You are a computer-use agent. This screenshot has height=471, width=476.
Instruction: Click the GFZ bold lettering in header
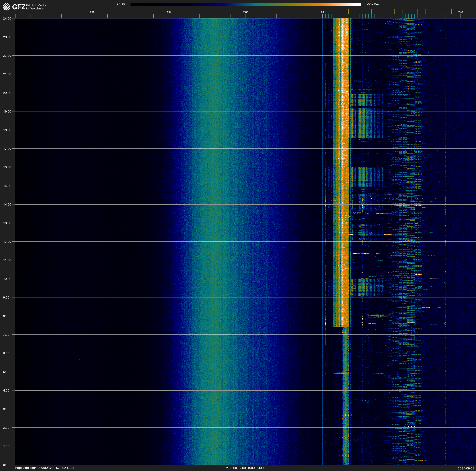pos(19,7)
